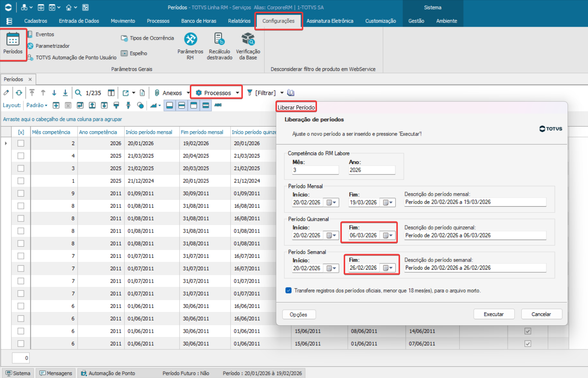Click Executar in Liberar Período dialog

[494, 314]
